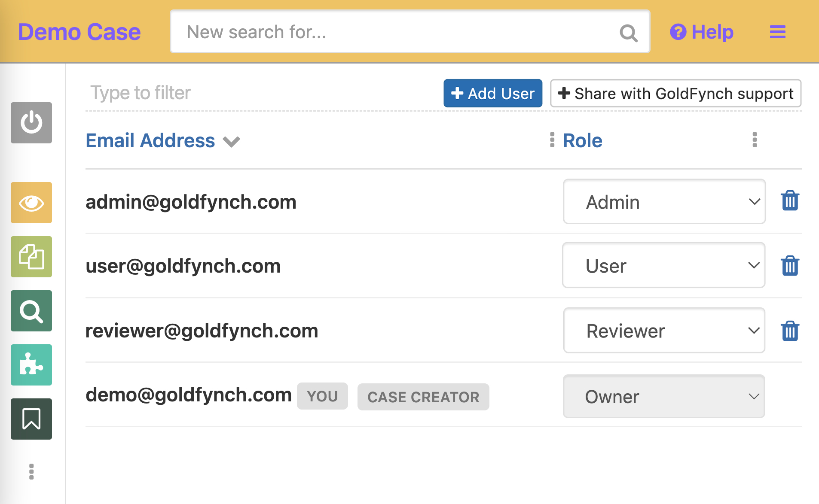Open Owner role dropdown for demo@goldfynch.com
The width and height of the screenshot is (819, 504).
[664, 396]
